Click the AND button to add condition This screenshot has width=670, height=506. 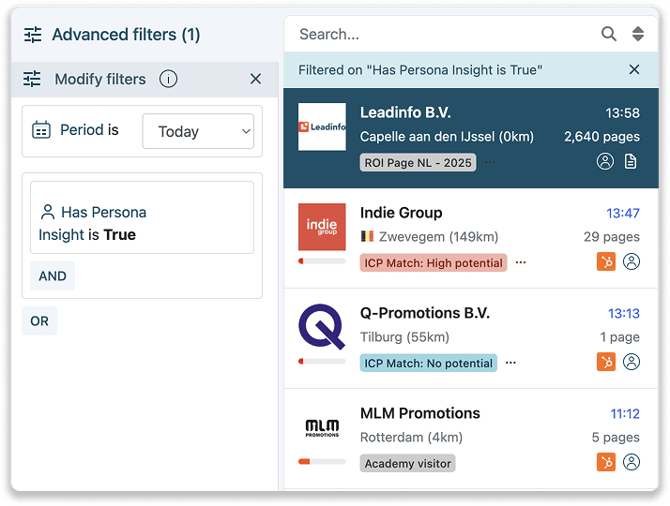53,276
